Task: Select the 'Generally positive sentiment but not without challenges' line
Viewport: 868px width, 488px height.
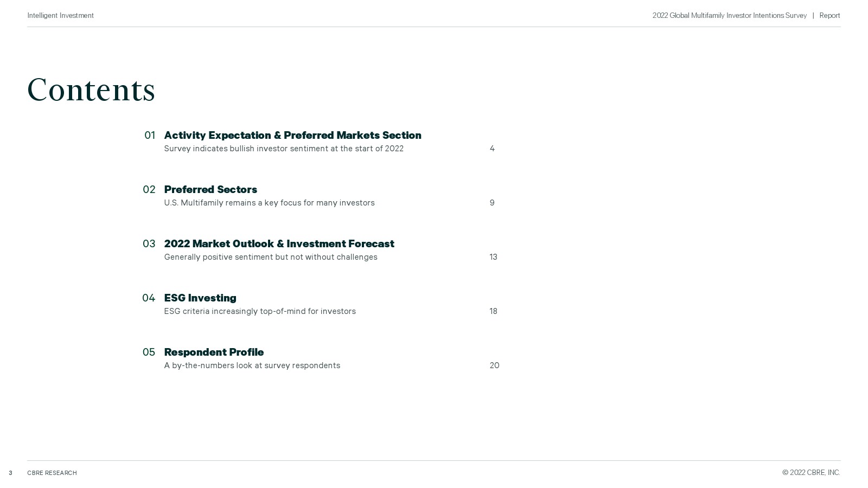Action: [271, 257]
